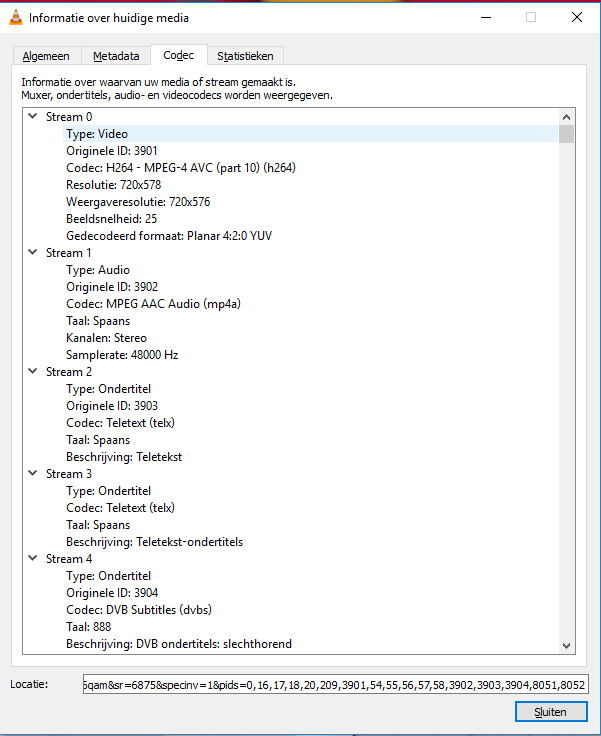This screenshot has height=736, width=601.
Task: Go to the Statistieken tab
Action: [x=245, y=56]
